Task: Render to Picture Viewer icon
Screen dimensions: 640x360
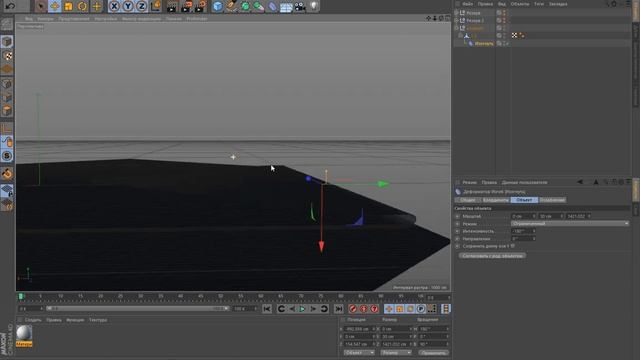Action: (x=186, y=6)
